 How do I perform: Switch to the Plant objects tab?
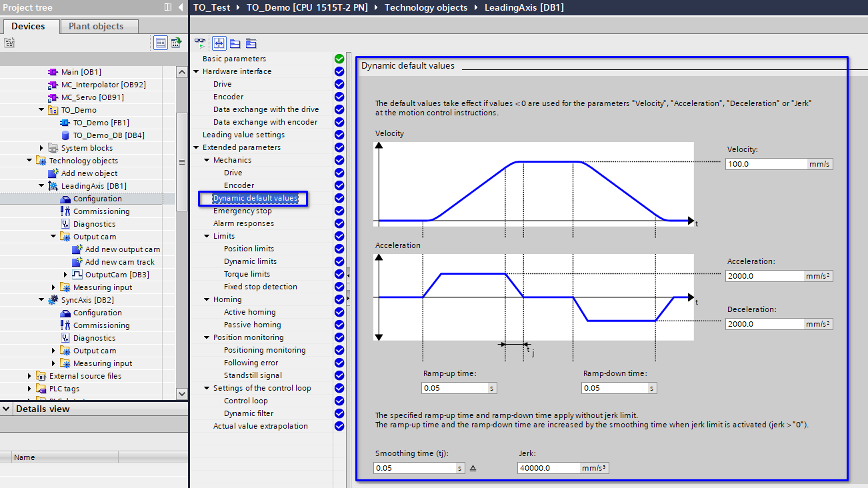96,26
